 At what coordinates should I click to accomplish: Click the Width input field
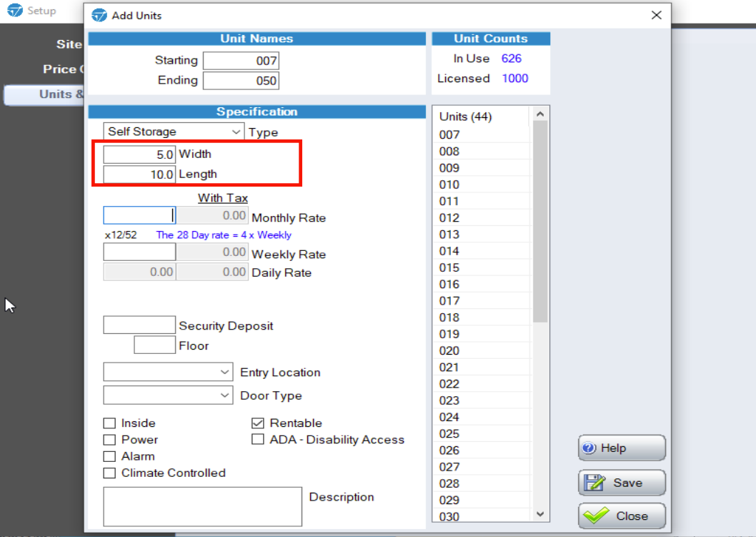tap(139, 154)
